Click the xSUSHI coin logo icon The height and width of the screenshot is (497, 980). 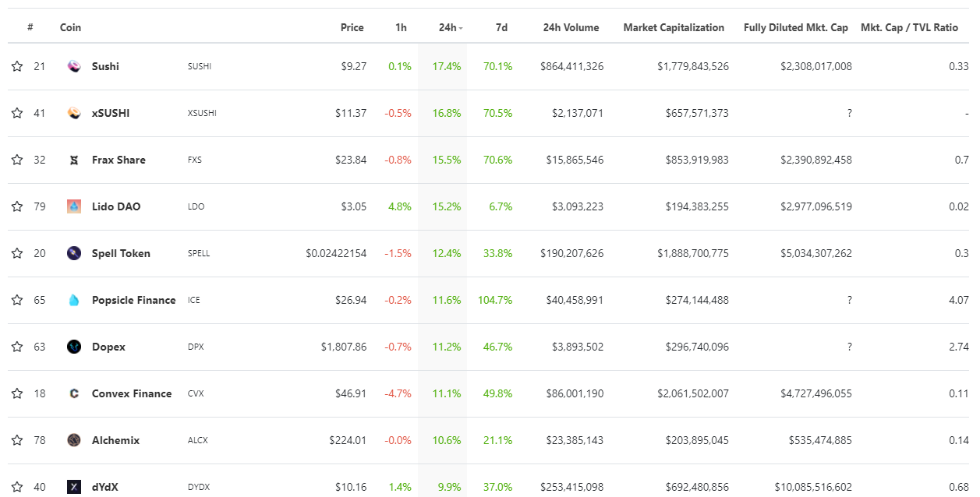[74, 113]
